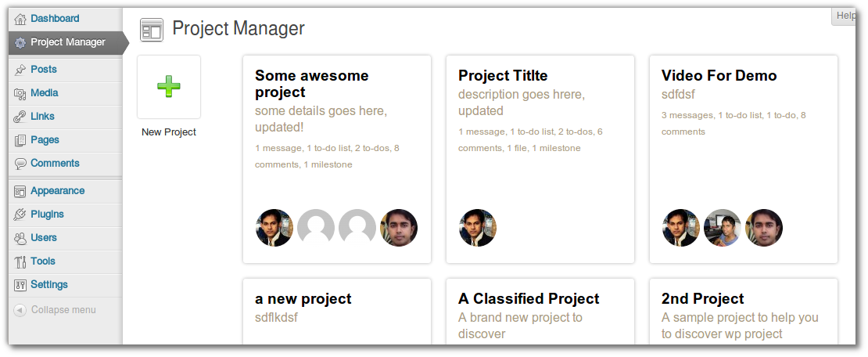This screenshot has width=868, height=357.
Task: Open the Pages menu item
Action: [45, 140]
